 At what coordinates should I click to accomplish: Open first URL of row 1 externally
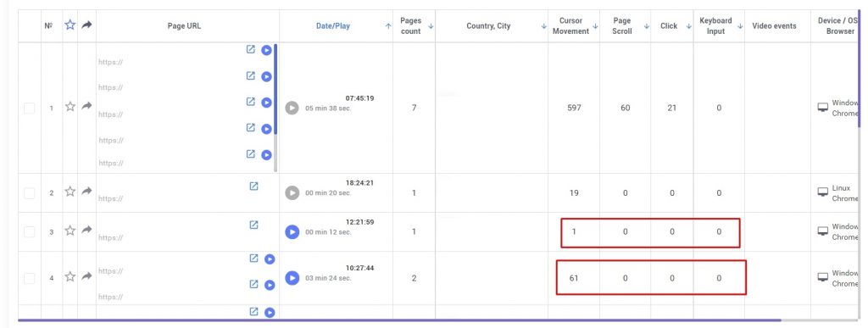point(251,49)
